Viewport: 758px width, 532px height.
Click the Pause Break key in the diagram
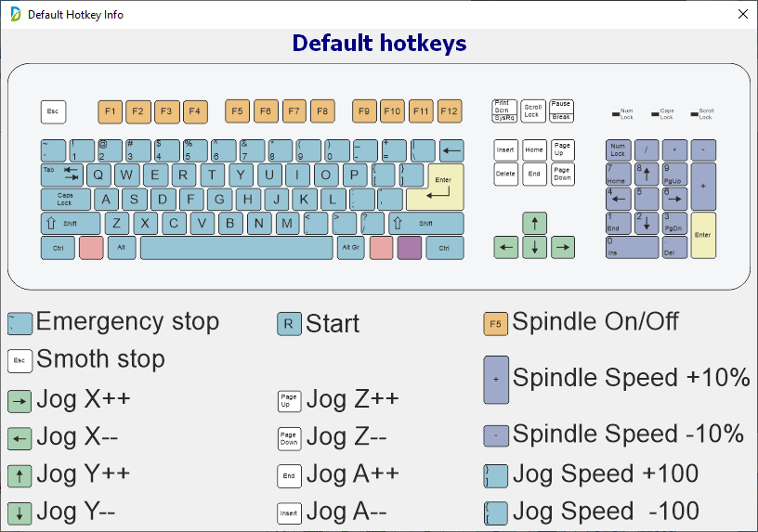pos(561,110)
